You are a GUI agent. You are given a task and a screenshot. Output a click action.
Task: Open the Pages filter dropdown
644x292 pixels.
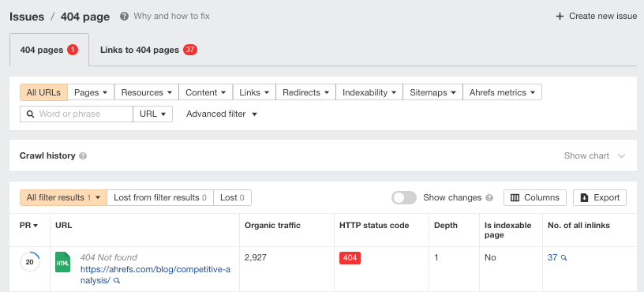click(91, 92)
